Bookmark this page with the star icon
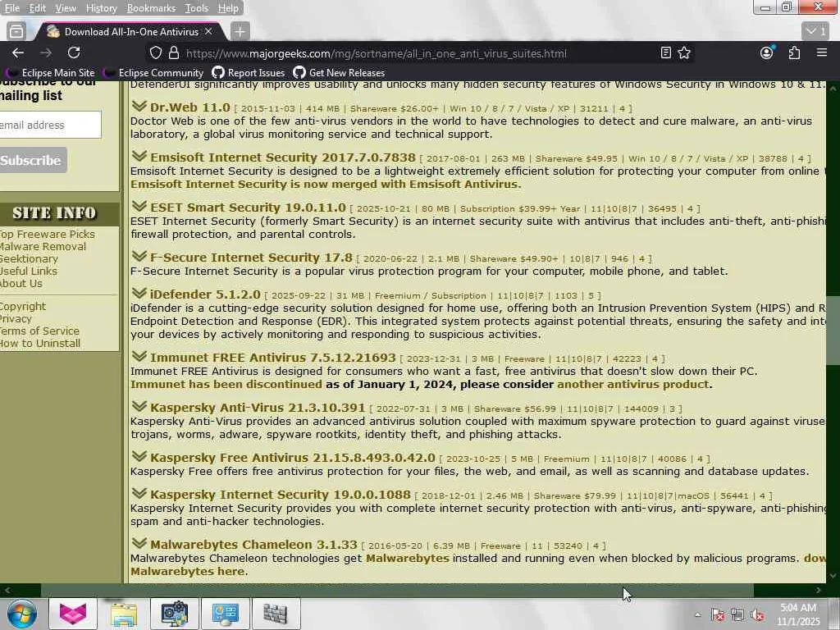Viewport: 840px width, 630px height. [x=684, y=52]
